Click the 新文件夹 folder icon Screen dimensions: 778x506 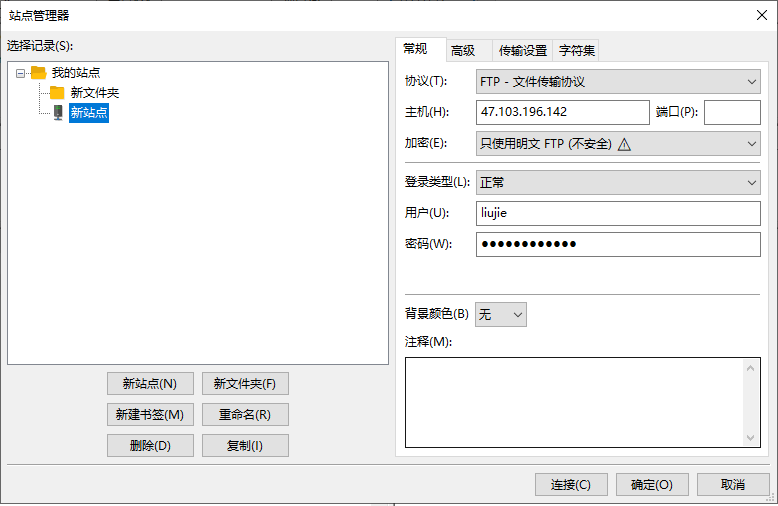(x=57, y=93)
